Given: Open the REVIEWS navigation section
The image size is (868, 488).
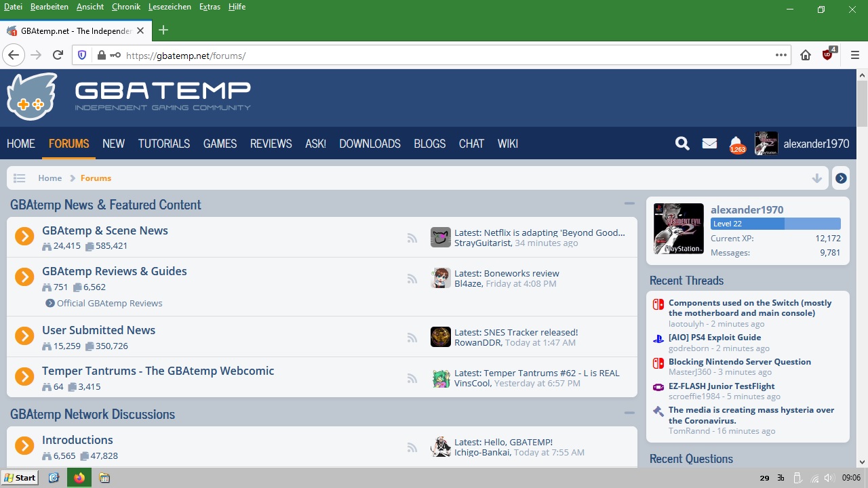Looking at the screenshot, I should coord(271,144).
